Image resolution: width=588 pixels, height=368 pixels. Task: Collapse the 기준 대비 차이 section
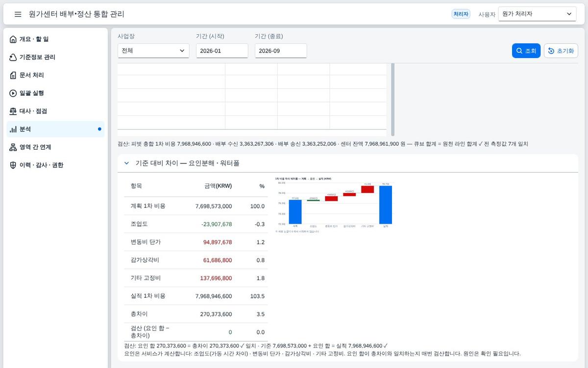126,163
